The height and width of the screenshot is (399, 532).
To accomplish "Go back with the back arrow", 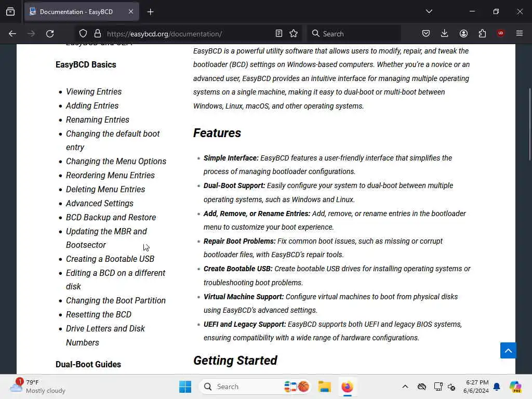I will point(12,34).
